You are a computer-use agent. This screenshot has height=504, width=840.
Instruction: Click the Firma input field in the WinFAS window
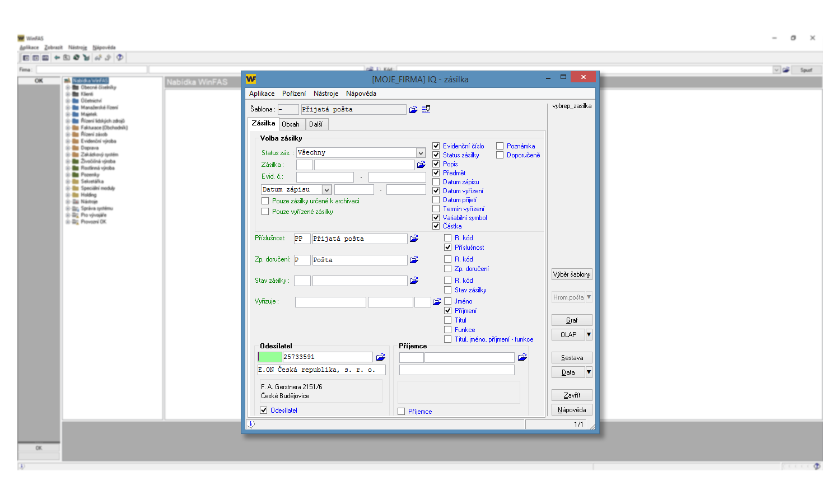click(92, 70)
